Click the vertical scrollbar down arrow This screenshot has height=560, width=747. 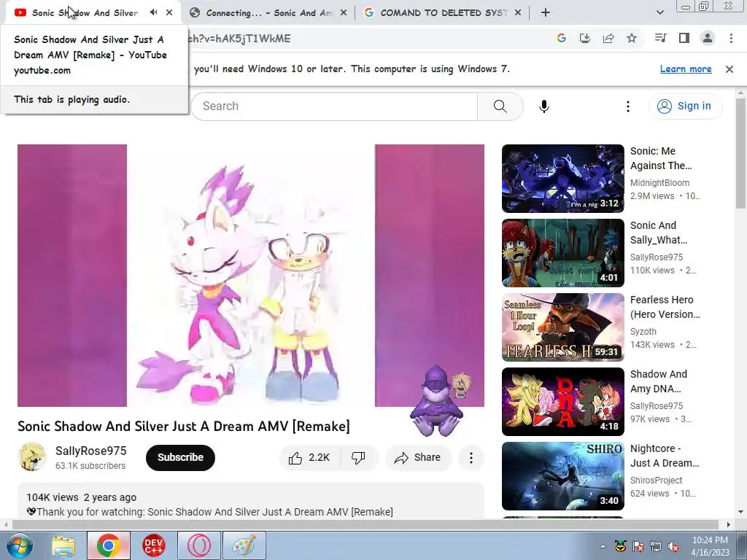pyautogui.click(x=741, y=513)
